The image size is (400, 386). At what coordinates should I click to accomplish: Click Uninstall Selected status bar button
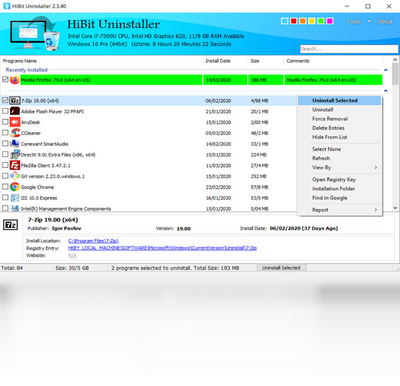click(x=281, y=268)
